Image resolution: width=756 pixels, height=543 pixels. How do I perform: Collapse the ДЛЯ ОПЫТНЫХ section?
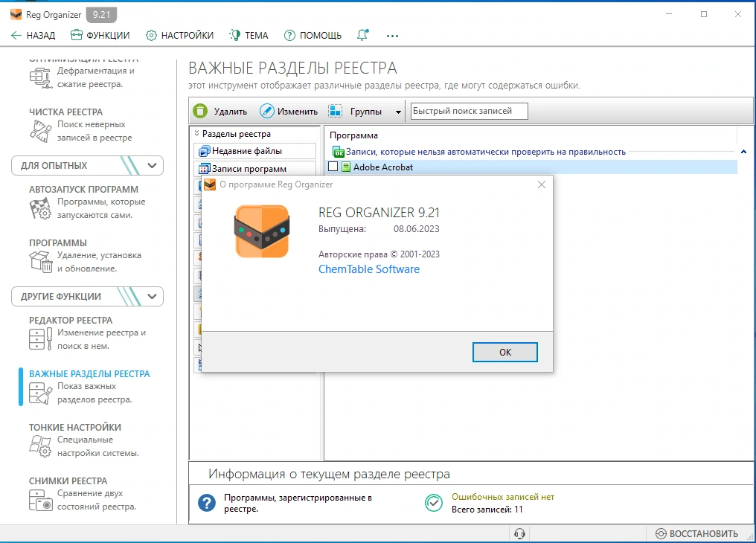click(152, 165)
